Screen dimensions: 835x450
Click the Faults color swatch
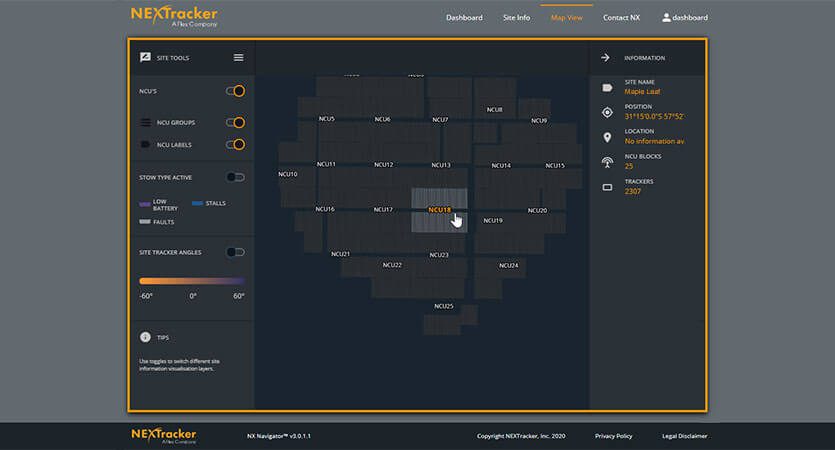145,222
